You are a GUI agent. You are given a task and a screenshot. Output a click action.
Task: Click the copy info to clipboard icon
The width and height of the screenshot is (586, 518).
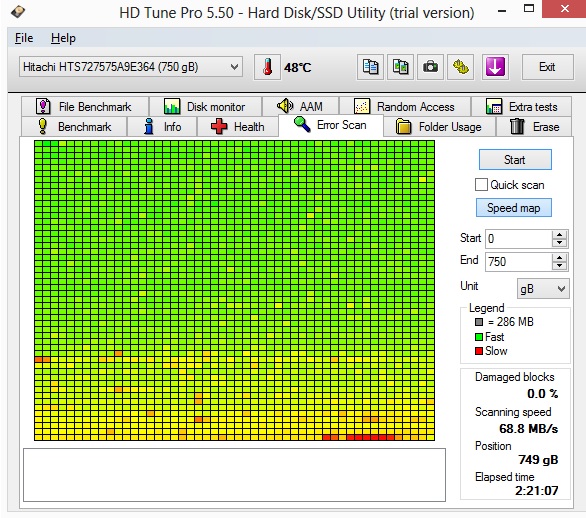point(370,67)
